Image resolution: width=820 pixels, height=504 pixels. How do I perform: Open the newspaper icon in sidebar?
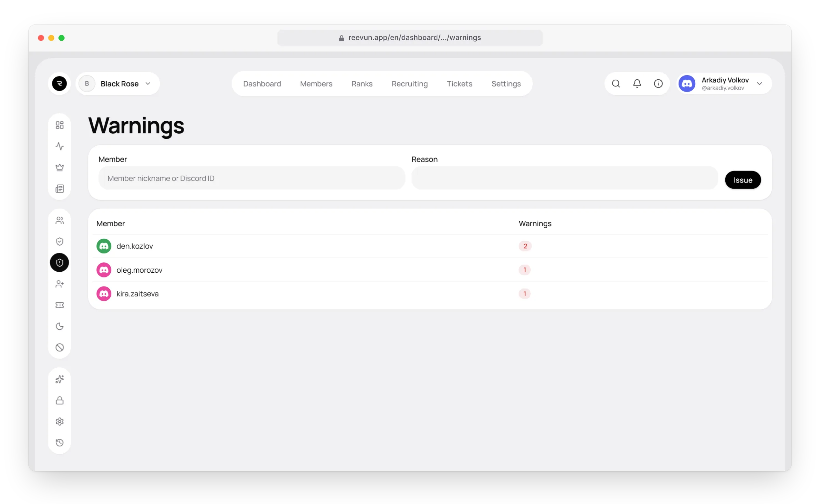pyautogui.click(x=59, y=189)
